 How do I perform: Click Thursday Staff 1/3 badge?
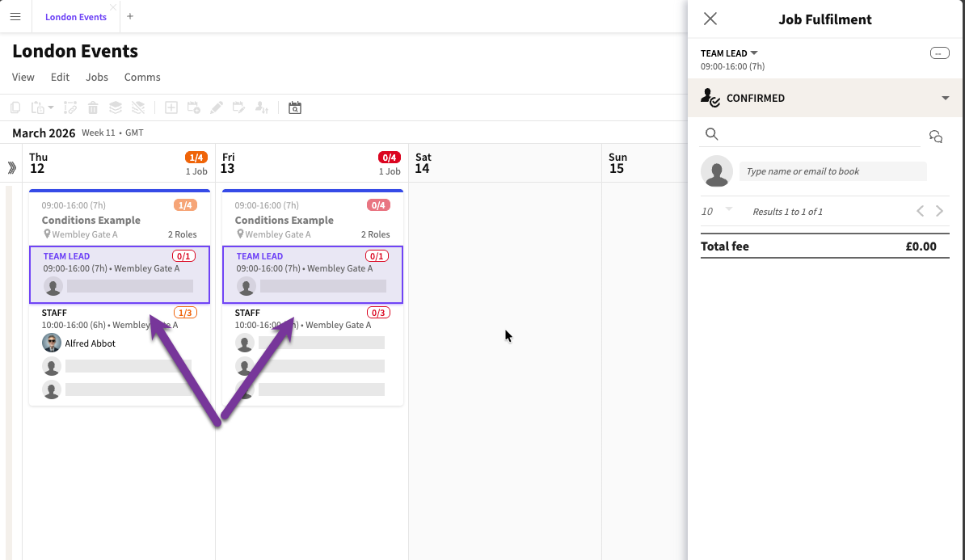[184, 313]
